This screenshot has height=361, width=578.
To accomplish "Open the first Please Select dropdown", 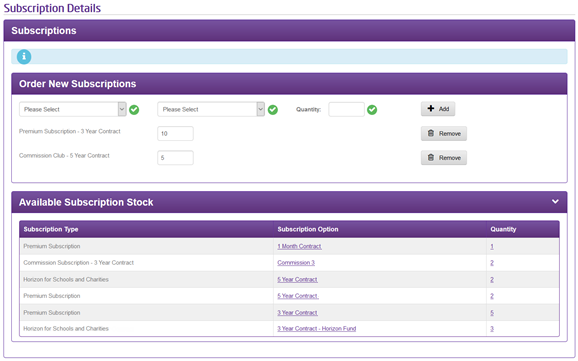I will click(x=73, y=110).
